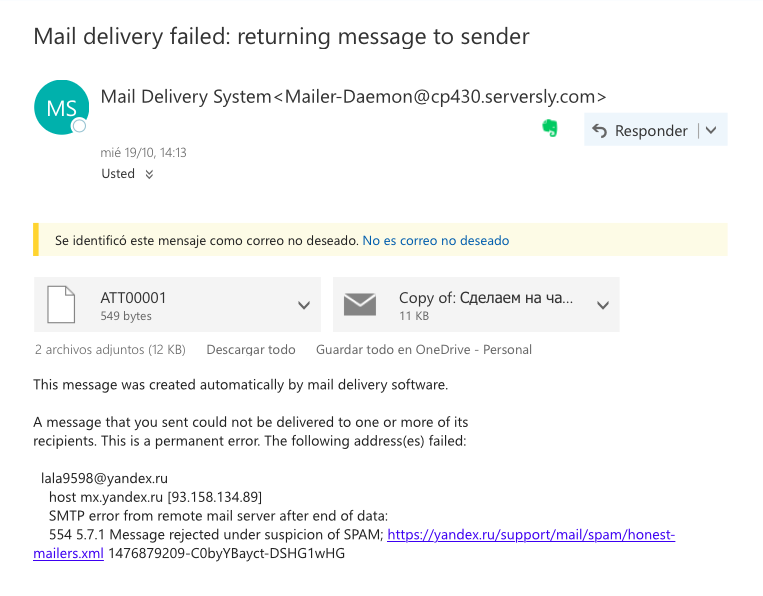This screenshot has width=763, height=596.
Task: Click the Responder button label
Action: [651, 131]
